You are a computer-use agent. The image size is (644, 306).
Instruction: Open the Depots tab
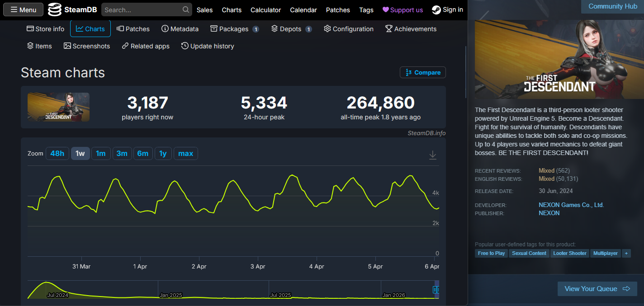coord(292,29)
